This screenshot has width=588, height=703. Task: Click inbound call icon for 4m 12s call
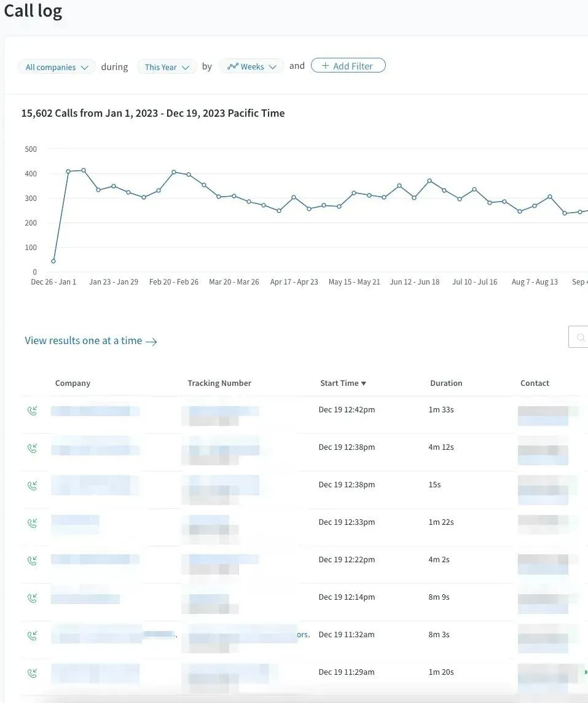33,449
